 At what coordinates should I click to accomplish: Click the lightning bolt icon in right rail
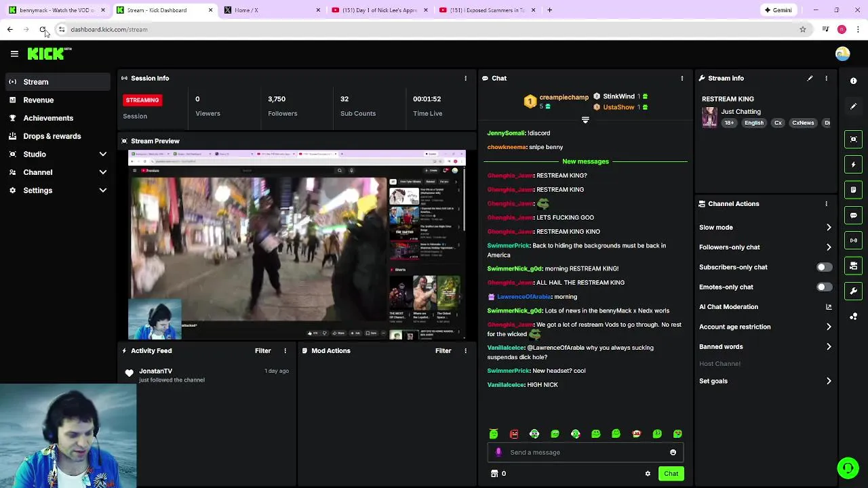pos(853,165)
